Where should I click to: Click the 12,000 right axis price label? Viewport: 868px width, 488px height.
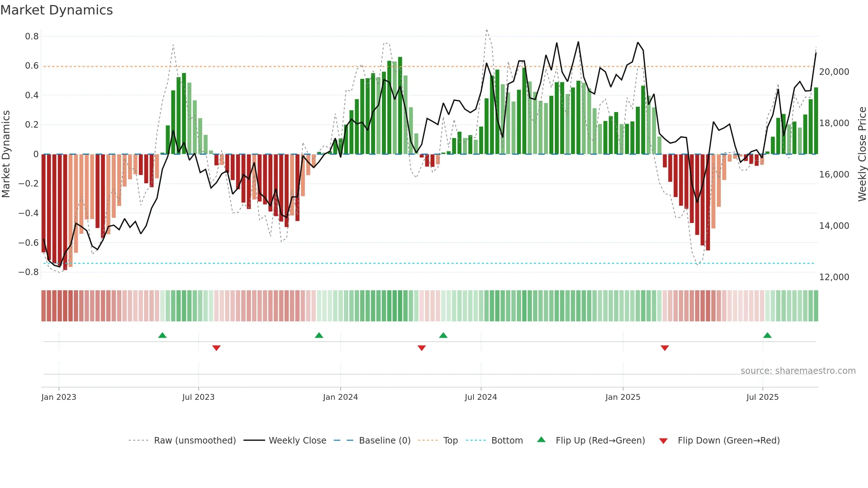click(x=834, y=277)
